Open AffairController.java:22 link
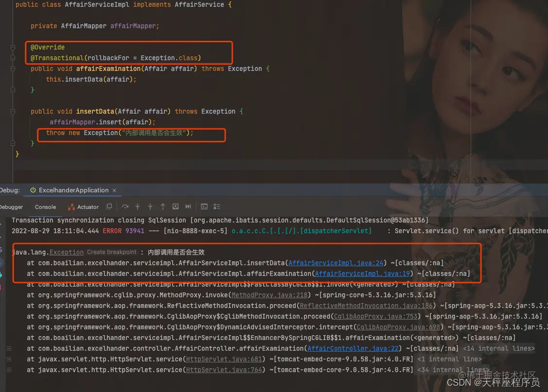548x392 pixels. tap(353, 349)
